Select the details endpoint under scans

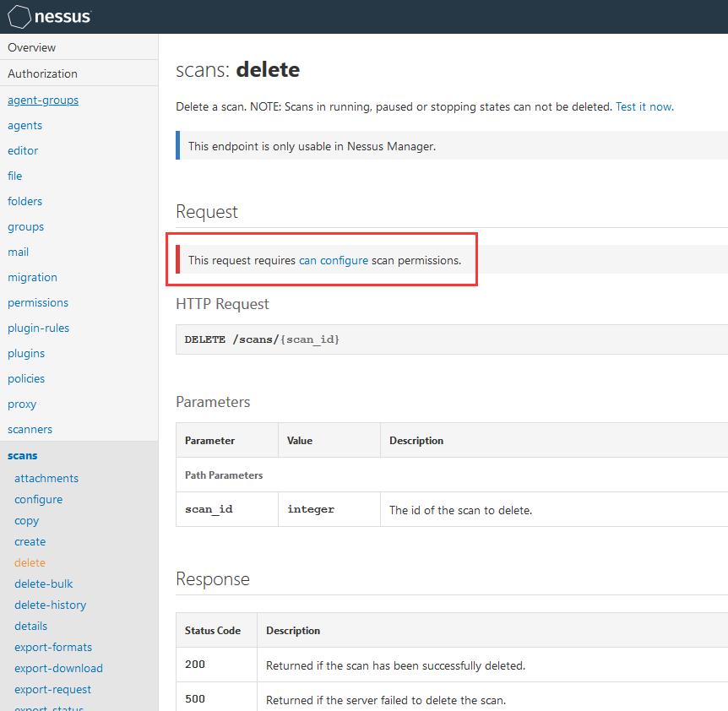click(30, 626)
